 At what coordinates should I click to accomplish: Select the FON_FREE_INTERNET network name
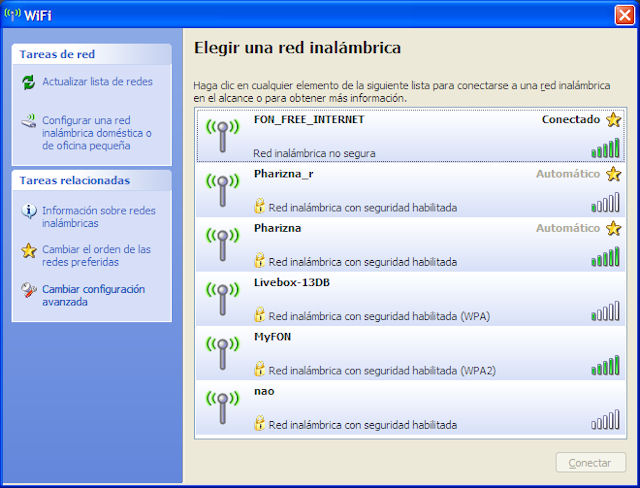coord(309,120)
